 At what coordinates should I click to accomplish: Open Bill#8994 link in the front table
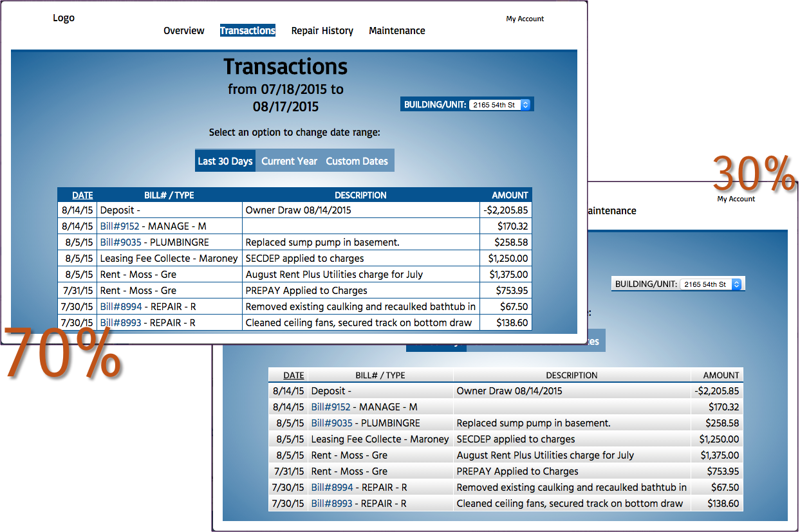pyautogui.click(x=120, y=307)
